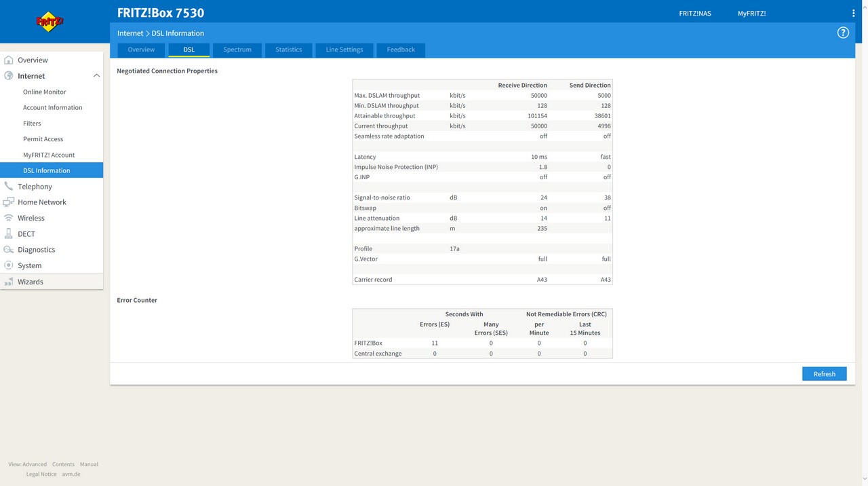This screenshot has height=486, width=868.
Task: Click the FRITZ!Box errored seconds value 11
Action: click(435, 343)
